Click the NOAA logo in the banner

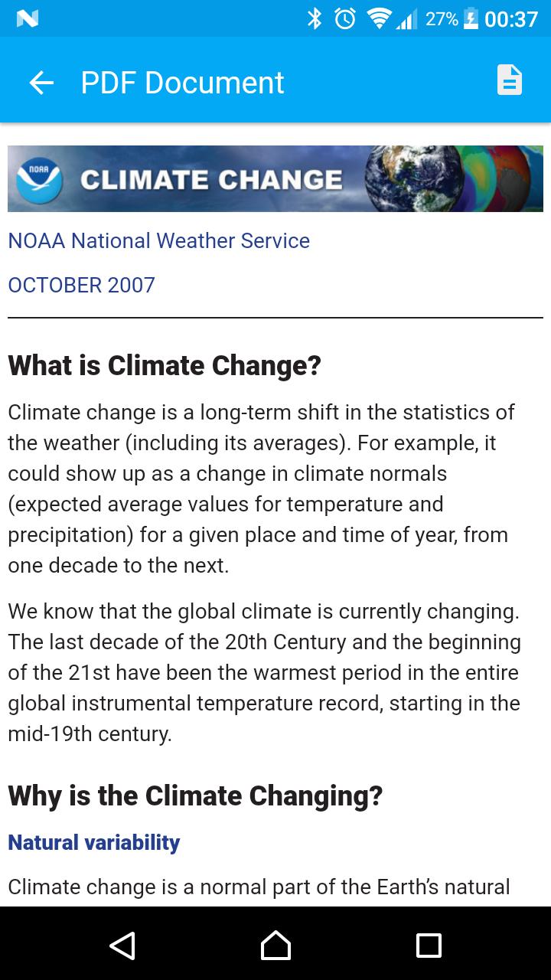point(39,179)
